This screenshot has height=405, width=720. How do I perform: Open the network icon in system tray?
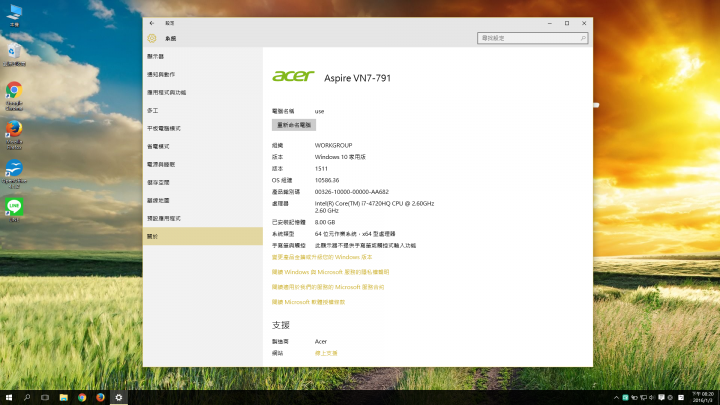tap(643, 398)
